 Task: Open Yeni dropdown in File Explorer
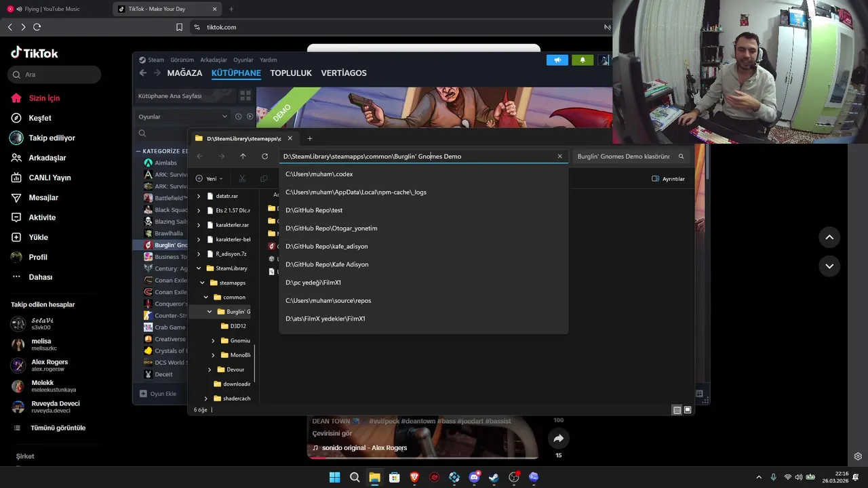pos(210,179)
